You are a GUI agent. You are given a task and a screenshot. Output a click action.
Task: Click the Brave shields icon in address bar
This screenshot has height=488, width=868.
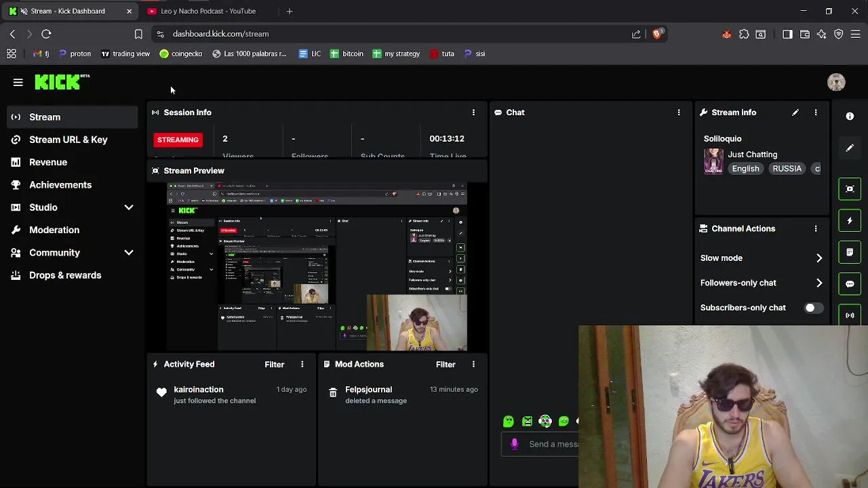coord(657,34)
